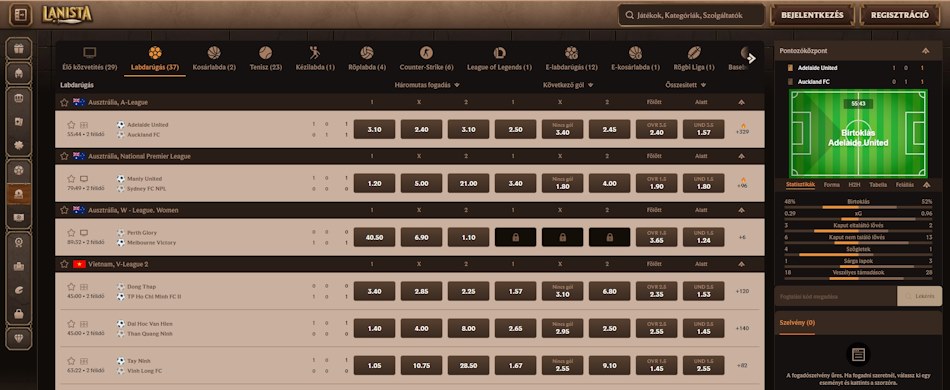
Task: Favorite the Adelaide United match star
Action: (x=71, y=125)
